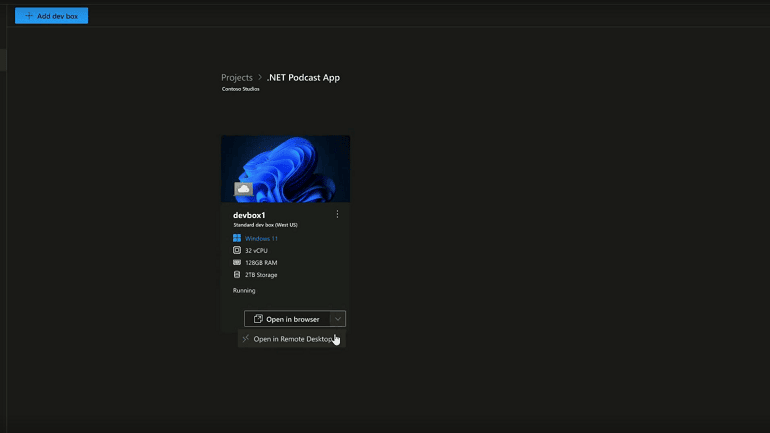The image size is (770, 433).
Task: Click the cloud icon on devbox1 image
Action: [244, 189]
